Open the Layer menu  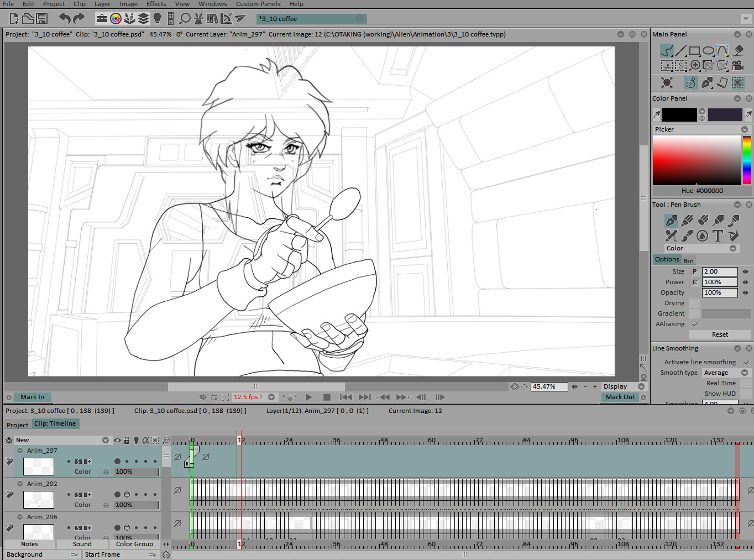click(x=102, y=4)
